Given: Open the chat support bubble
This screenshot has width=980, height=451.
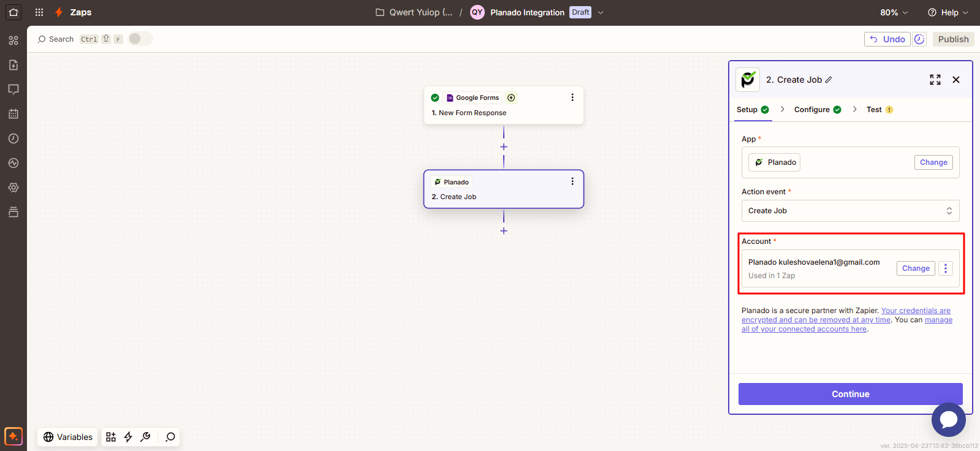Looking at the screenshot, I should point(948,420).
